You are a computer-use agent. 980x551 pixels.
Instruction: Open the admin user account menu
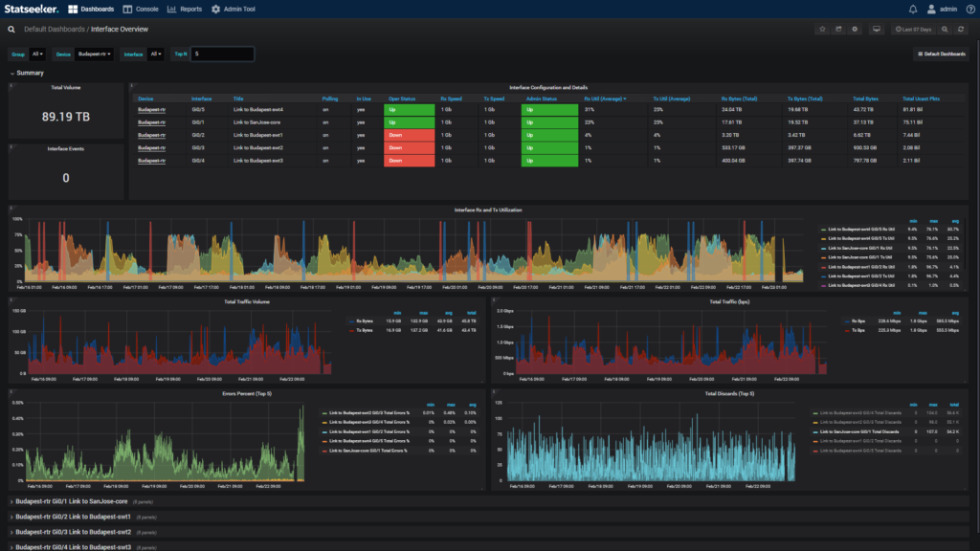tap(942, 9)
